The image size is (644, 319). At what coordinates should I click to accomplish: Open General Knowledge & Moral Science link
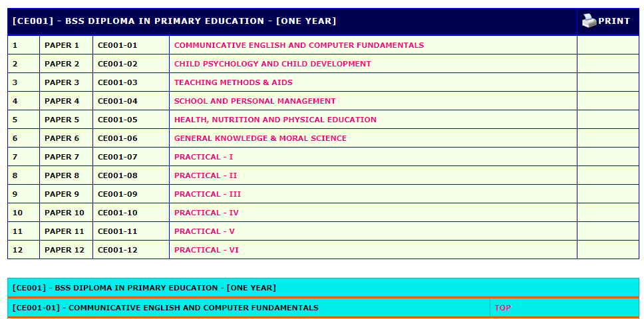tap(260, 138)
